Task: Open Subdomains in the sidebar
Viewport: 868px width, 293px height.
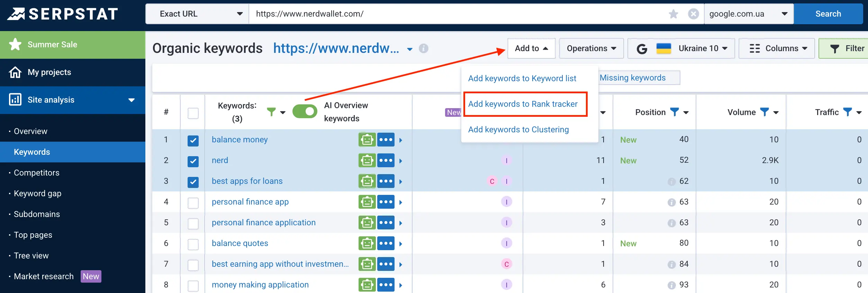Action: [x=37, y=214]
